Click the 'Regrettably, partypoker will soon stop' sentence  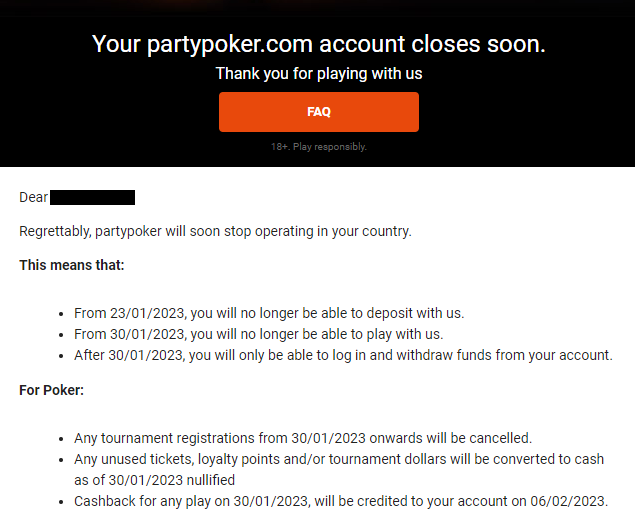click(x=215, y=231)
